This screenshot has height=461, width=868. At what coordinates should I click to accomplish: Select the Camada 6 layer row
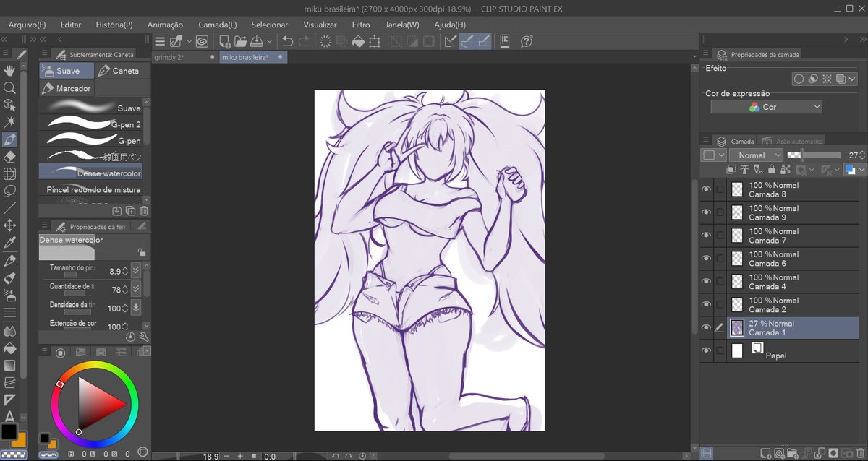(793, 259)
